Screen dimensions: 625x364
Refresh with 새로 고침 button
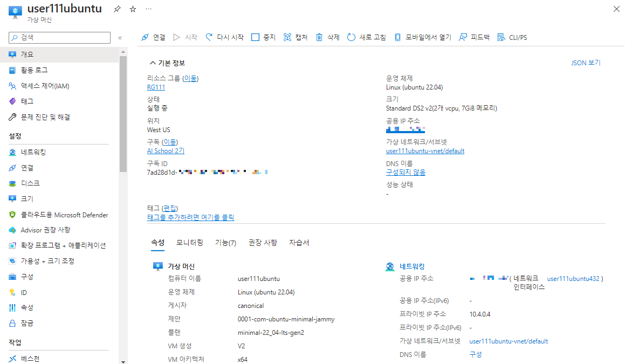[x=366, y=37]
